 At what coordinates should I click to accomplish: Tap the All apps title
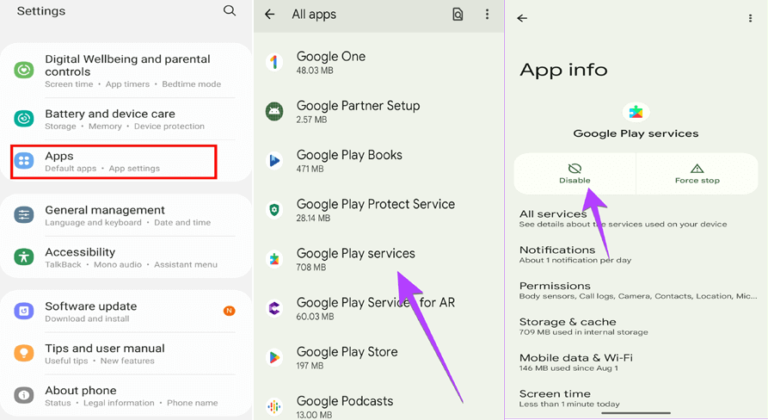tap(314, 14)
